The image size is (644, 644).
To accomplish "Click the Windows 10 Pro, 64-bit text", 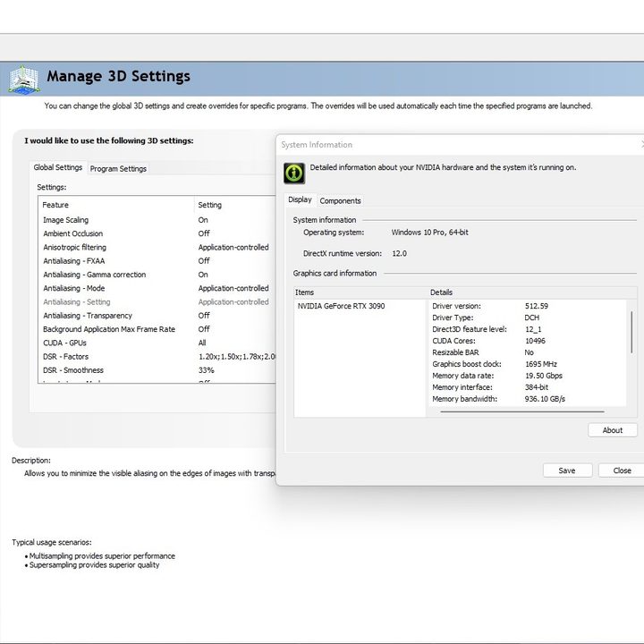I will click(x=429, y=232).
